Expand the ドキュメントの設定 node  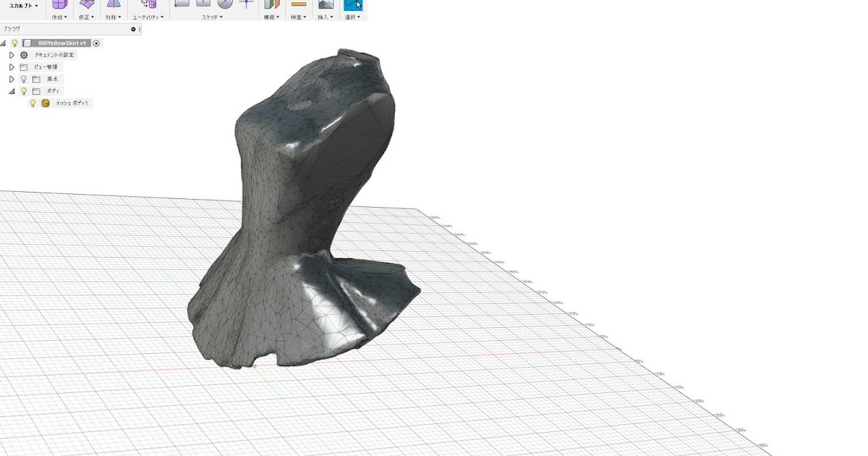pyautogui.click(x=12, y=55)
